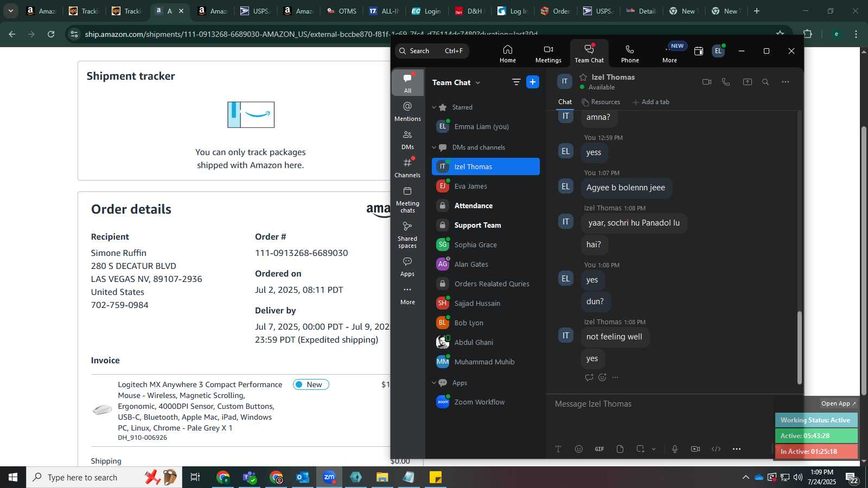
Task: Add reaction to last message
Action: click(602, 377)
